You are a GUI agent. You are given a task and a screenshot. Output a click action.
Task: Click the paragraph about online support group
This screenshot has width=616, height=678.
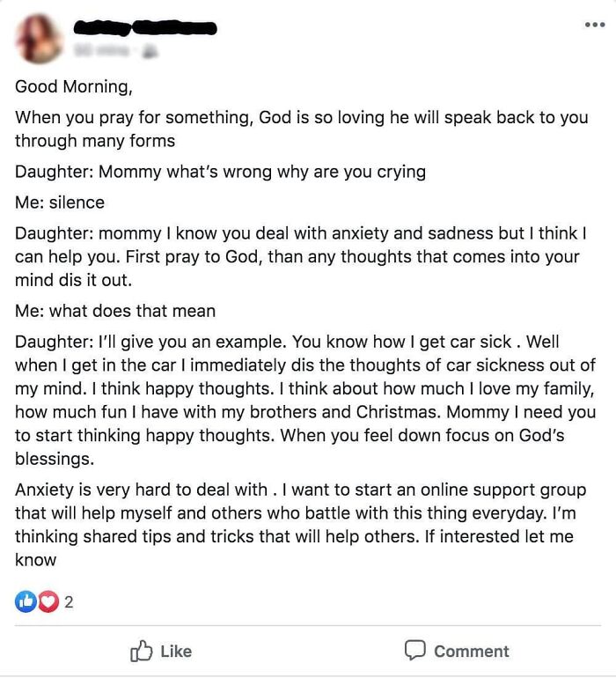(x=300, y=525)
